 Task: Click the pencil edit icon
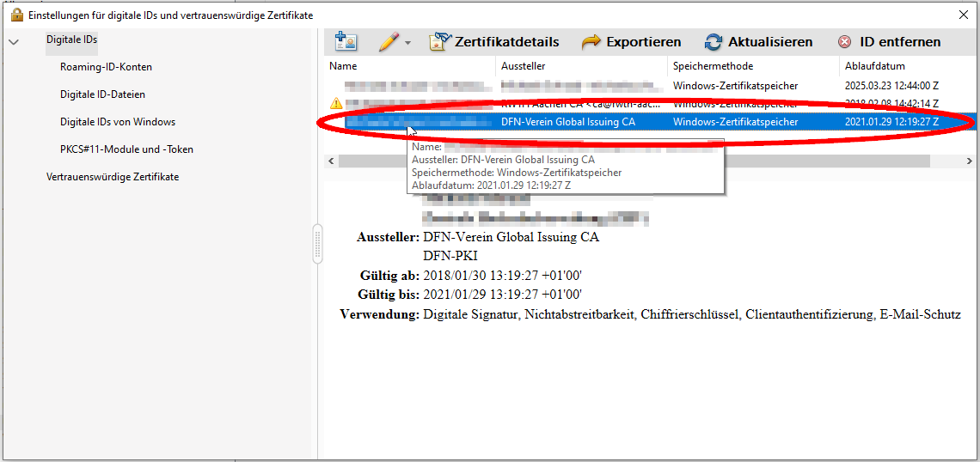389,41
